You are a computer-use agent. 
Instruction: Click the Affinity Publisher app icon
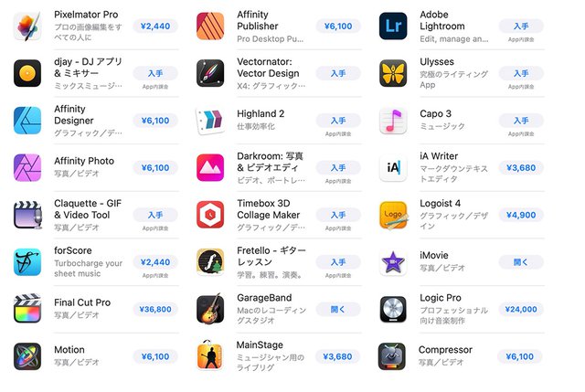click(210, 26)
